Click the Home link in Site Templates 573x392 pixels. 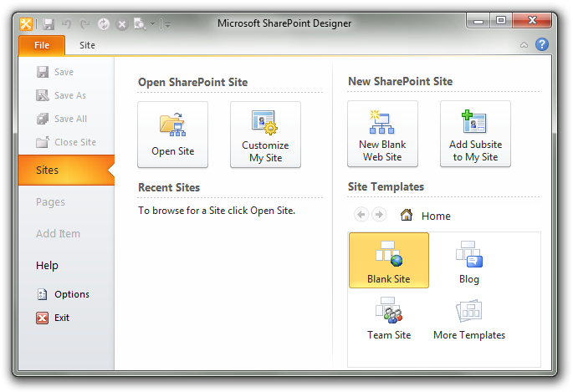pyautogui.click(x=426, y=216)
